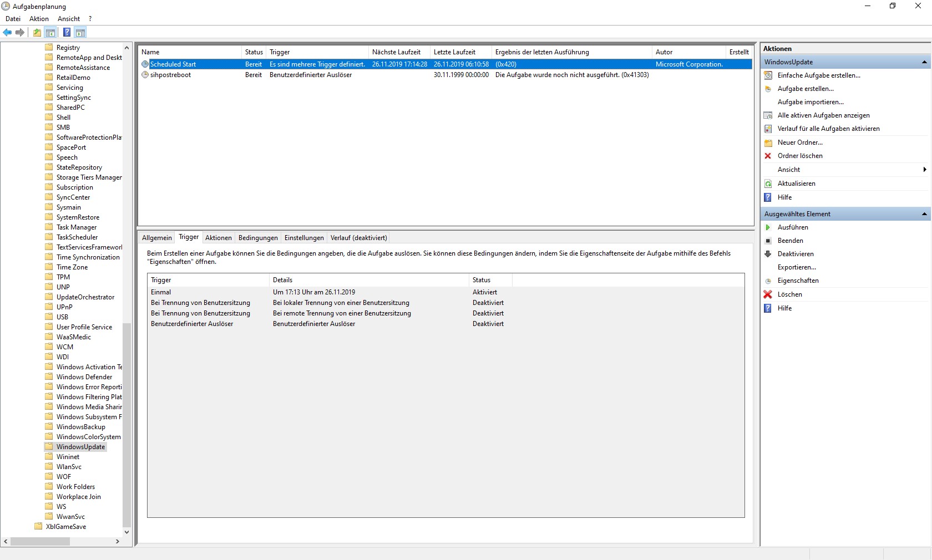Image resolution: width=932 pixels, height=560 pixels.
Task: Switch to the Einstellungen tab
Action: tap(304, 238)
